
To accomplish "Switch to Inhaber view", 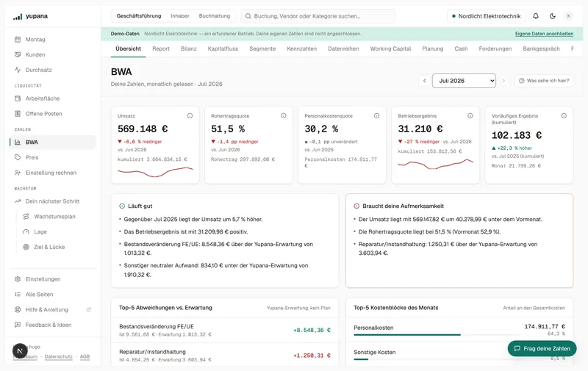I will [180, 16].
